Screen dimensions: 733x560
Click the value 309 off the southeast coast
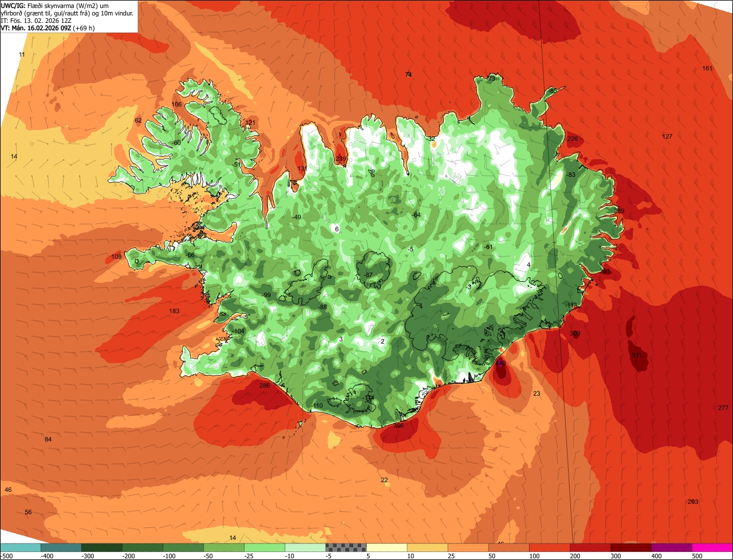click(575, 334)
